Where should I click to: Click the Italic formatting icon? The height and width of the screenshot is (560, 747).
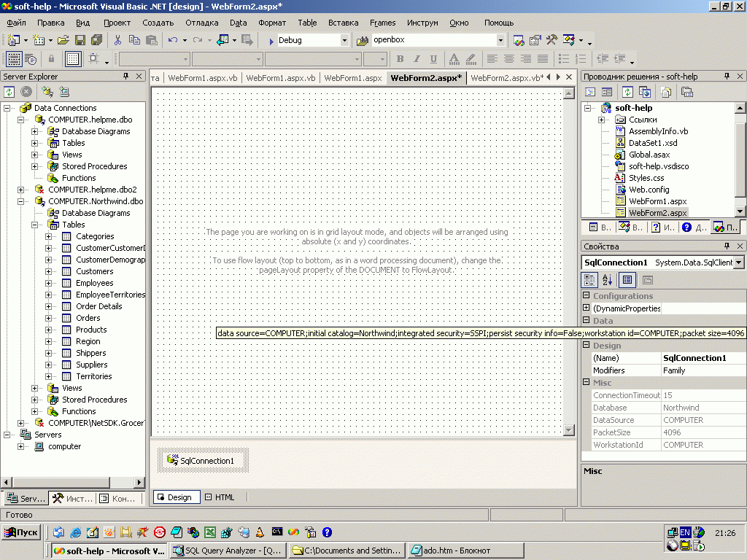pos(417,59)
